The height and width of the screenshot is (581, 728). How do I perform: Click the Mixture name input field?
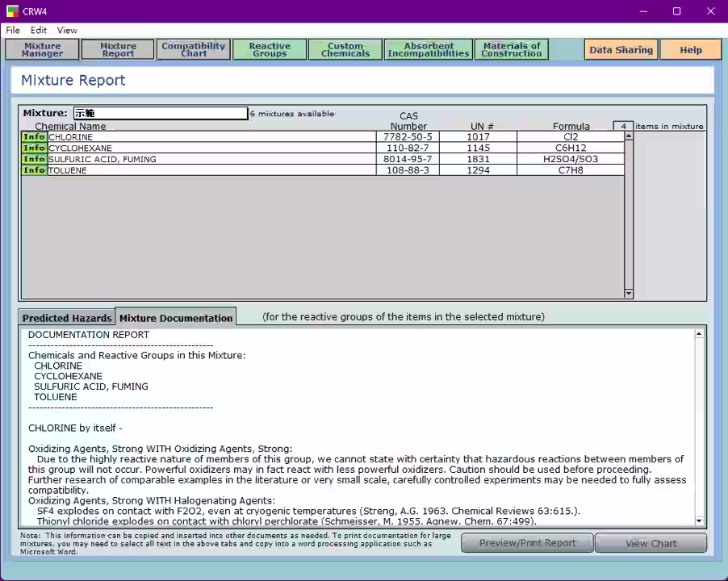[160, 114]
